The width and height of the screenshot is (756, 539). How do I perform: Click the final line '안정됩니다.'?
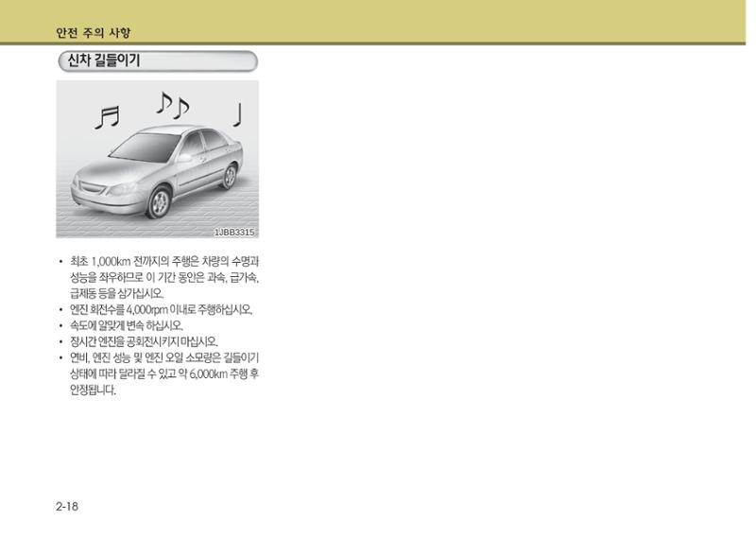click(x=93, y=390)
